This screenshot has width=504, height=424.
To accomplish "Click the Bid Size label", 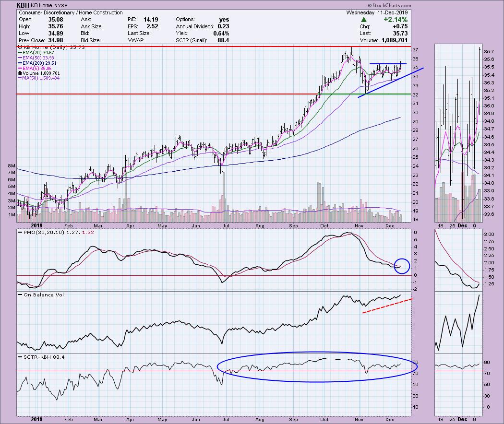I will [x=91, y=40].
